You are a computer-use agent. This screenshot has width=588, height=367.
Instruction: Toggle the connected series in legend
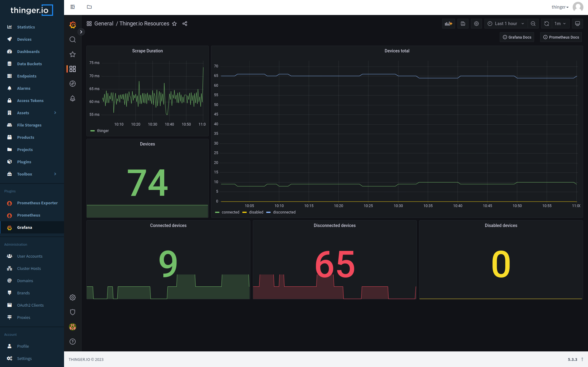tap(230, 212)
